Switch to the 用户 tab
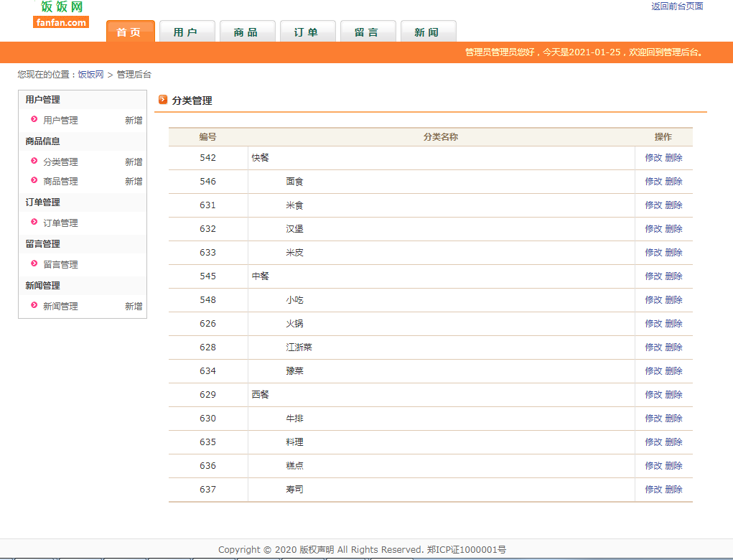This screenshot has height=560, width=733. pyautogui.click(x=187, y=32)
